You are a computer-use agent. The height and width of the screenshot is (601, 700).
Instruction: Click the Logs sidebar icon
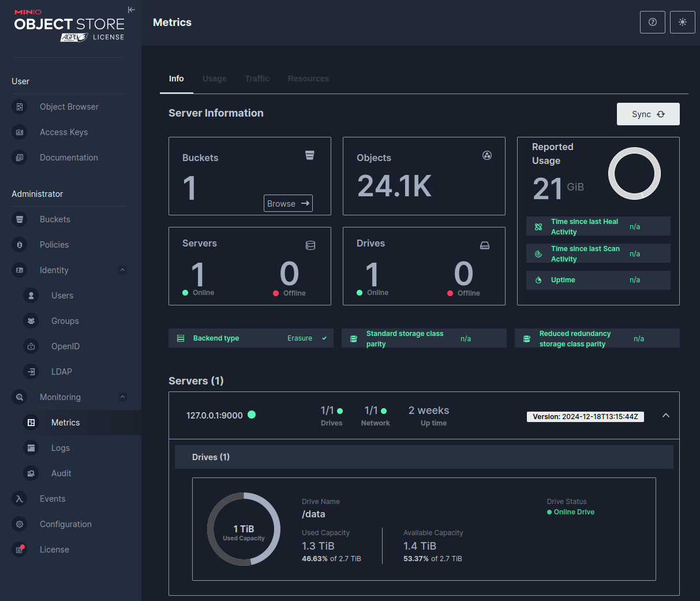pos(31,448)
